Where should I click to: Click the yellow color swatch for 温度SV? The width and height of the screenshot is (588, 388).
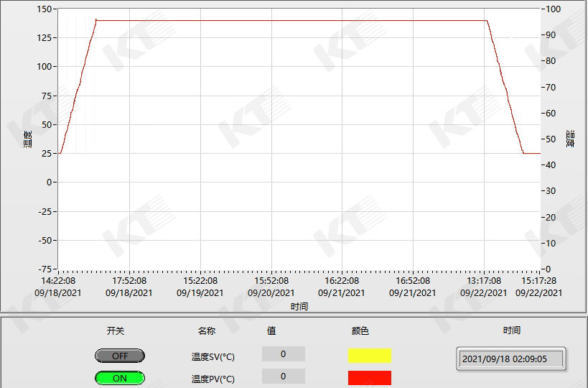coord(370,355)
